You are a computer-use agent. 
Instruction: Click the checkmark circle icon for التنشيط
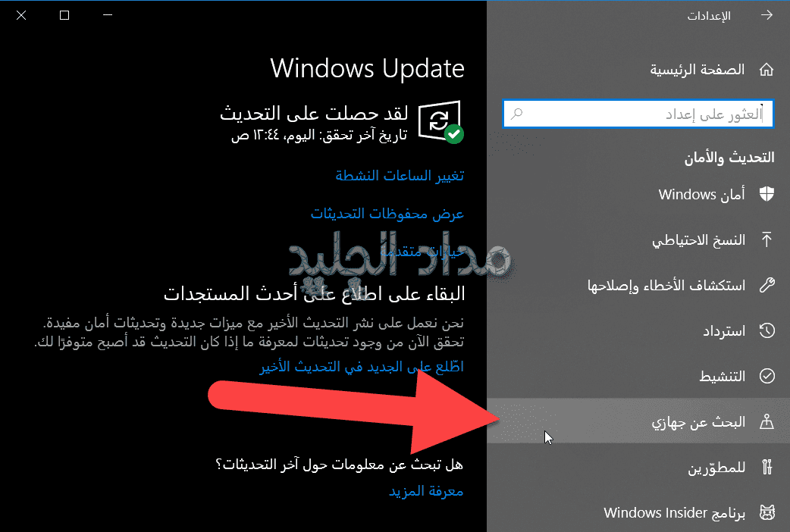point(766,376)
